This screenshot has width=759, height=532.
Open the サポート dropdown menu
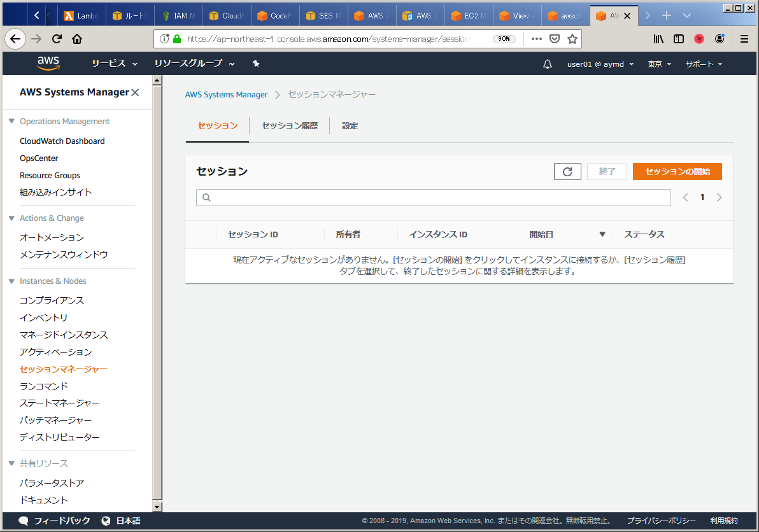(x=704, y=64)
